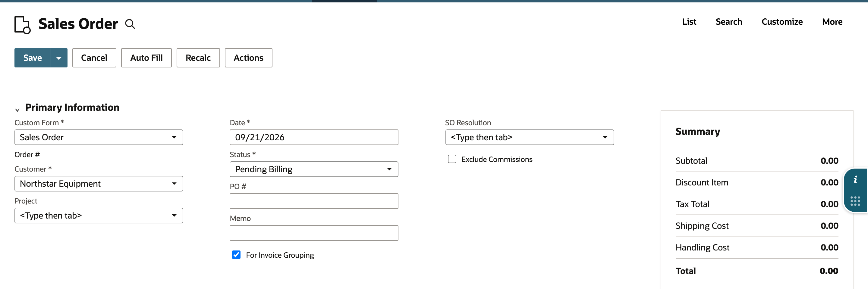
Task: Open the Save button dropdown arrow
Action: click(59, 58)
